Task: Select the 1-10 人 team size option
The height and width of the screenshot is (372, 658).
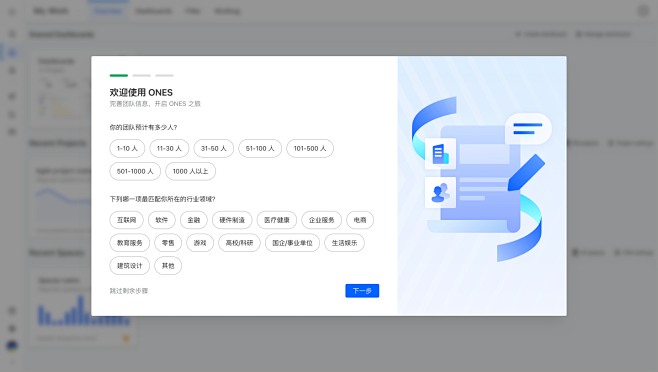Action: (x=127, y=148)
